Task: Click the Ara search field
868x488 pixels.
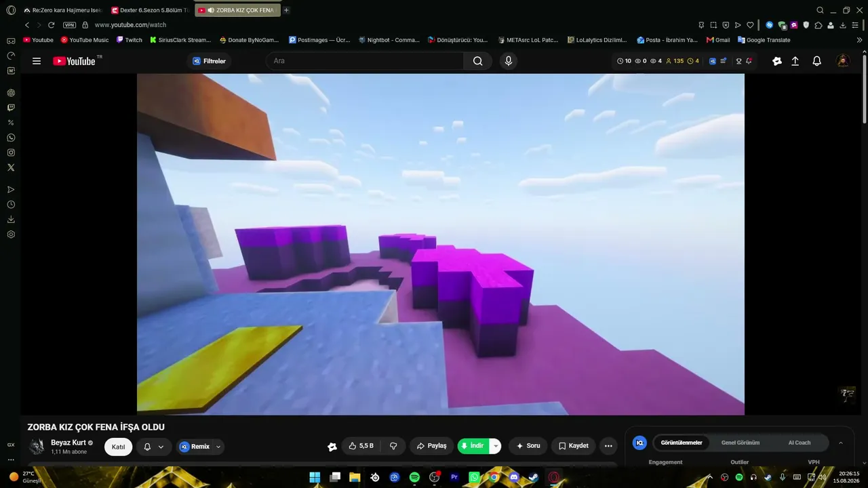Action: point(365,61)
